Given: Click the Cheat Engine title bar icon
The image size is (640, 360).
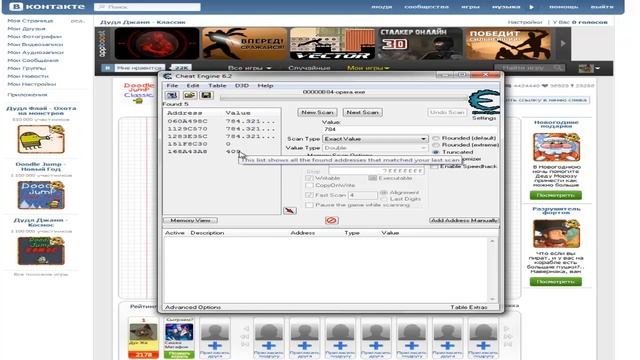Looking at the screenshot, I should click(x=167, y=76).
